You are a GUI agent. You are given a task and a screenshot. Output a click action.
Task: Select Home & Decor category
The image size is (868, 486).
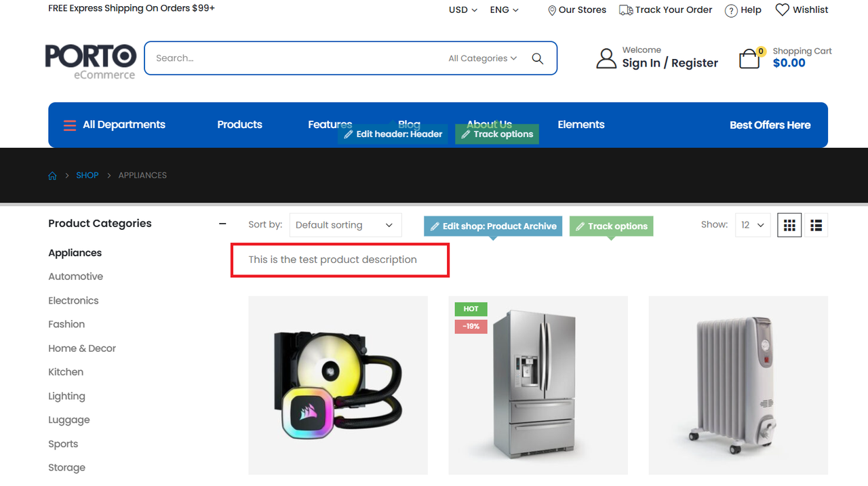coord(82,348)
